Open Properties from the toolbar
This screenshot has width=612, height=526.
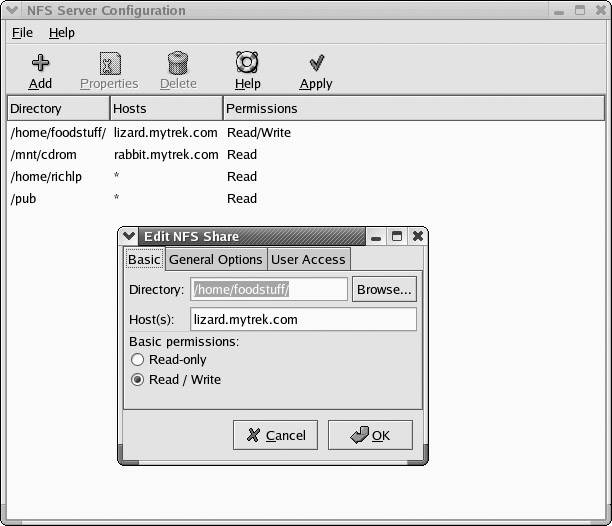(x=109, y=63)
